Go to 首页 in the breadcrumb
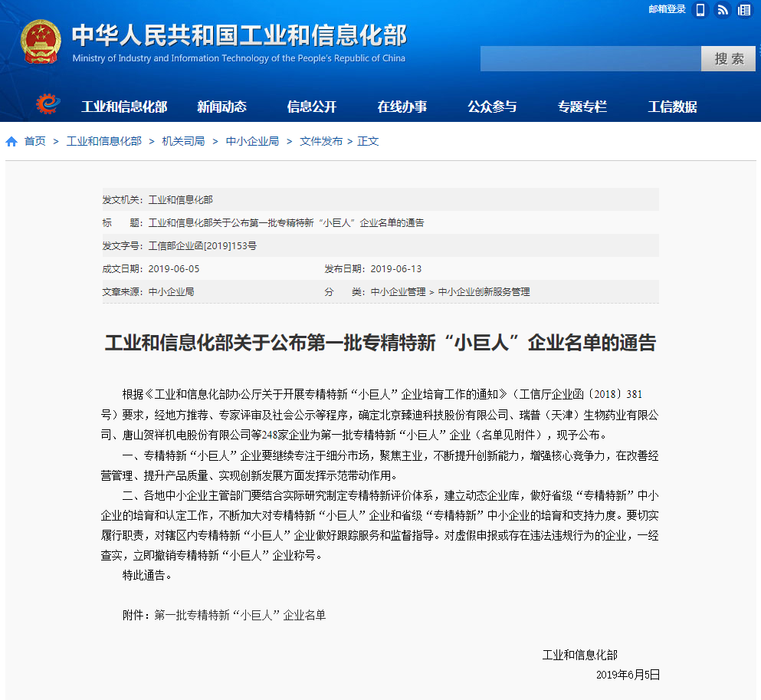 coord(34,141)
